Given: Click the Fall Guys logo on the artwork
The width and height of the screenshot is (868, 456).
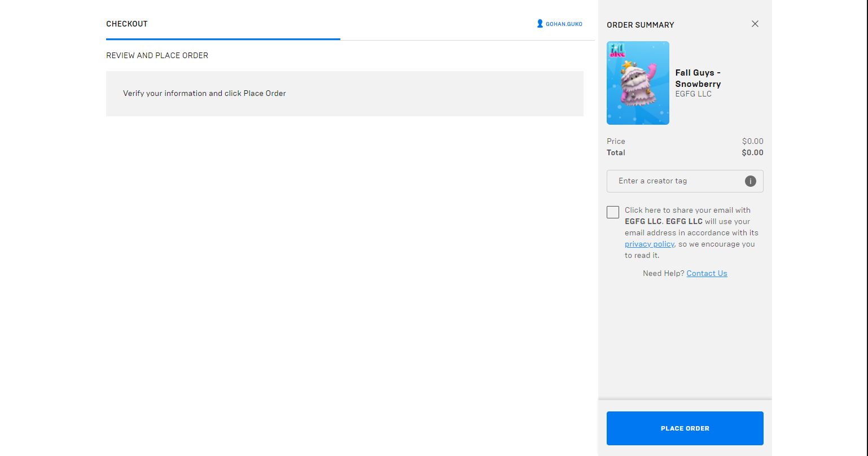Looking at the screenshot, I should pyautogui.click(x=617, y=50).
